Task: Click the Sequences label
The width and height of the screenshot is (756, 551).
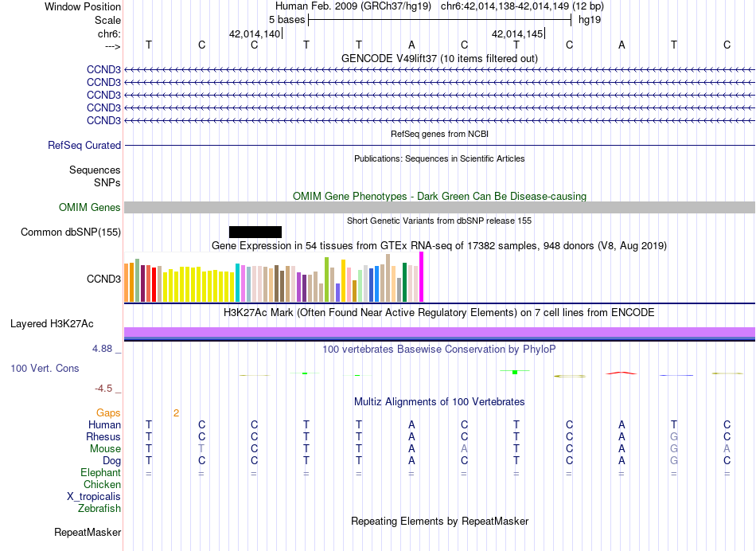Action: tap(95, 170)
